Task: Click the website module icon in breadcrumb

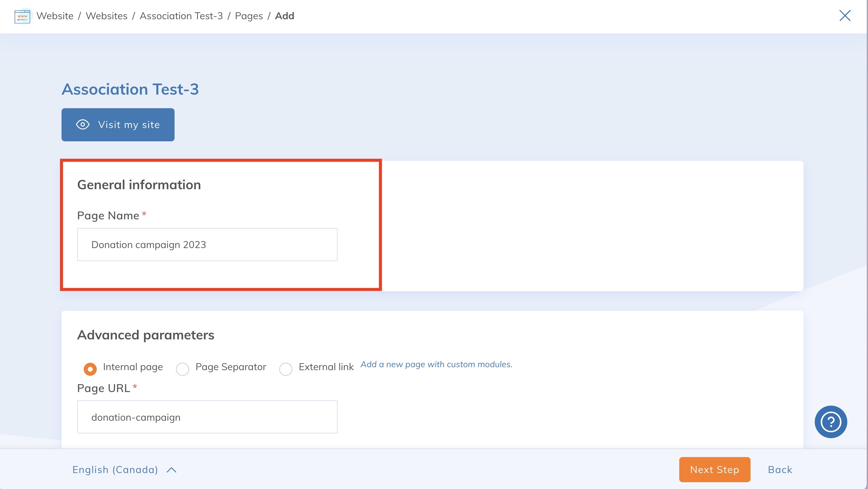Action: pyautogui.click(x=22, y=16)
